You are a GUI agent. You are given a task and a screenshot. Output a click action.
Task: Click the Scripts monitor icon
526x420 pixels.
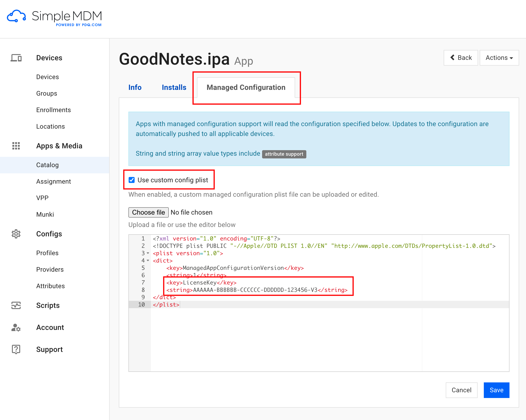click(x=16, y=305)
